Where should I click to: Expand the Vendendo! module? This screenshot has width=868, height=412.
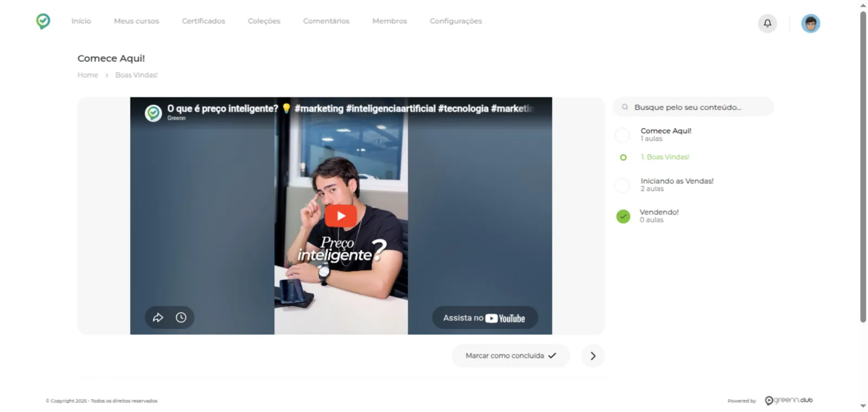659,216
